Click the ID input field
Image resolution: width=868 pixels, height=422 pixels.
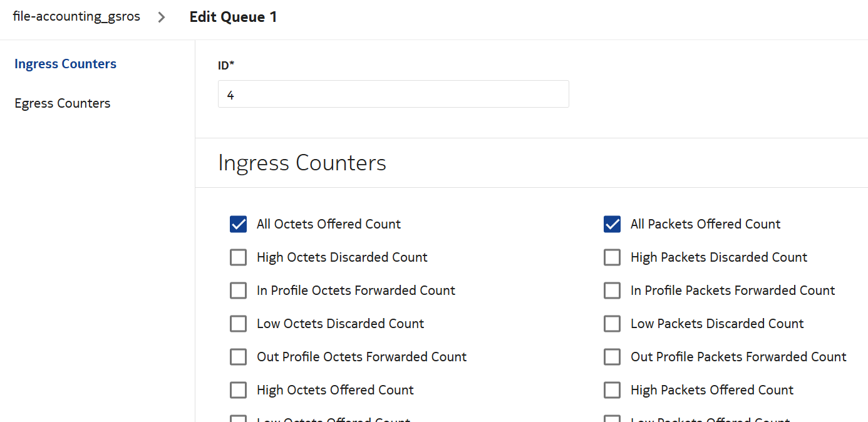pyautogui.click(x=393, y=95)
